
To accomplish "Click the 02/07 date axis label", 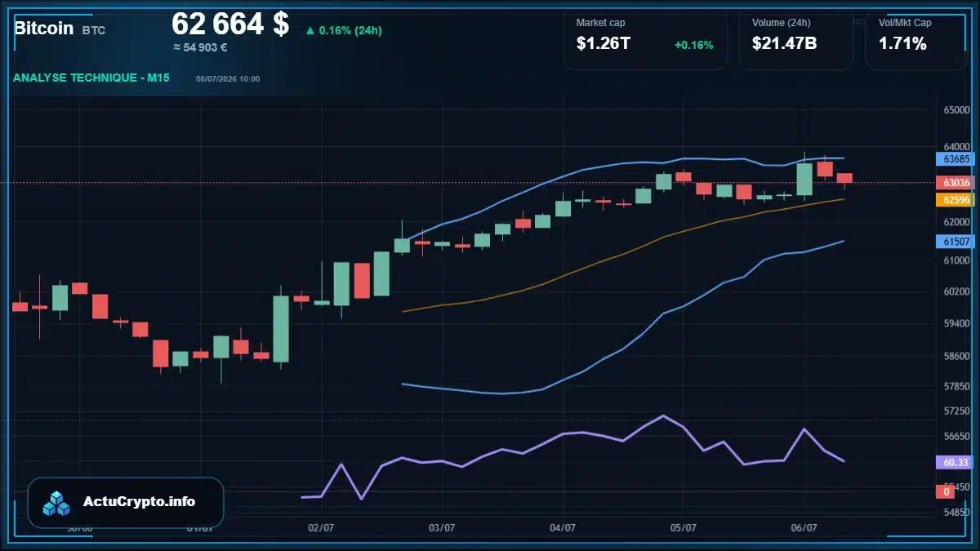I will coord(322,528).
